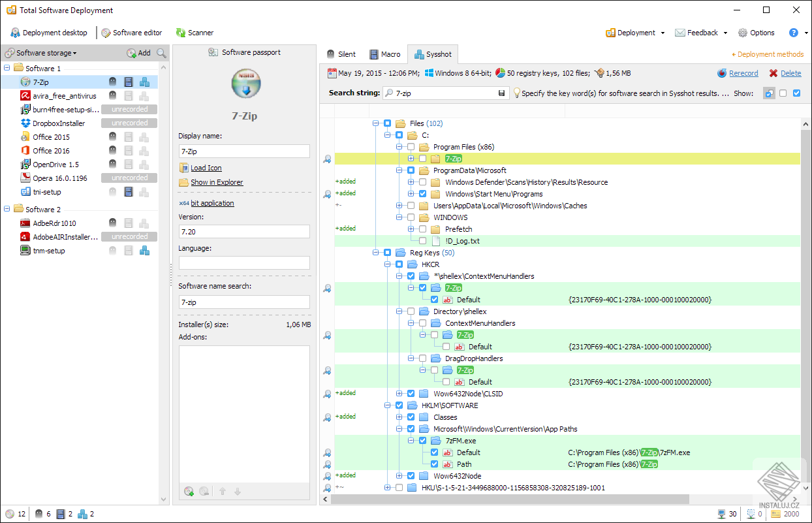The height and width of the screenshot is (523, 812).
Task: Click the 7-Zip macro filmstrip icon
Action: [129, 82]
